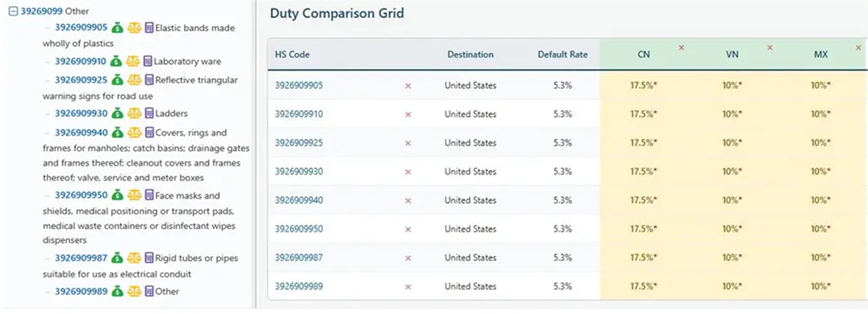Screen dimensions: 868x314
Task: Remove the CN column from grid
Action: tap(681, 48)
